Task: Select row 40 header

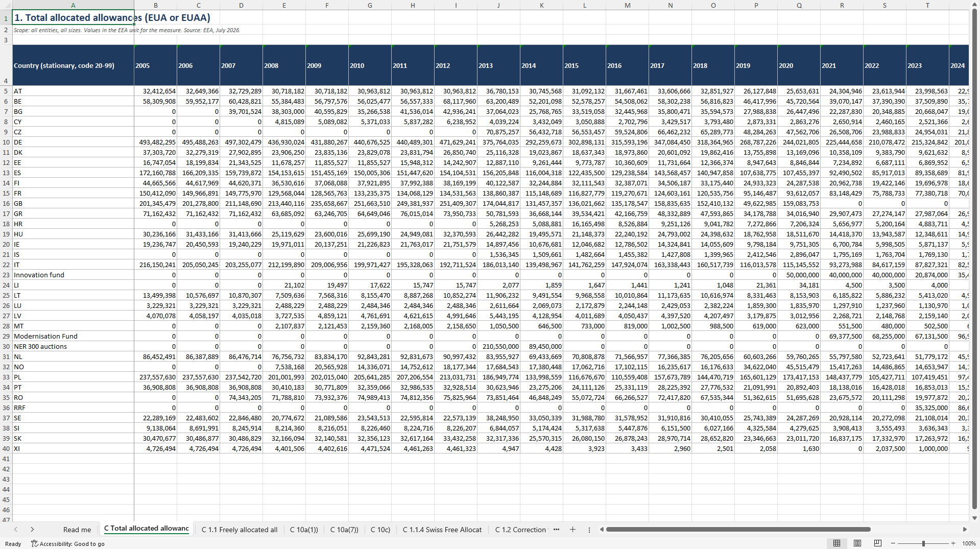Action: pos(6,448)
